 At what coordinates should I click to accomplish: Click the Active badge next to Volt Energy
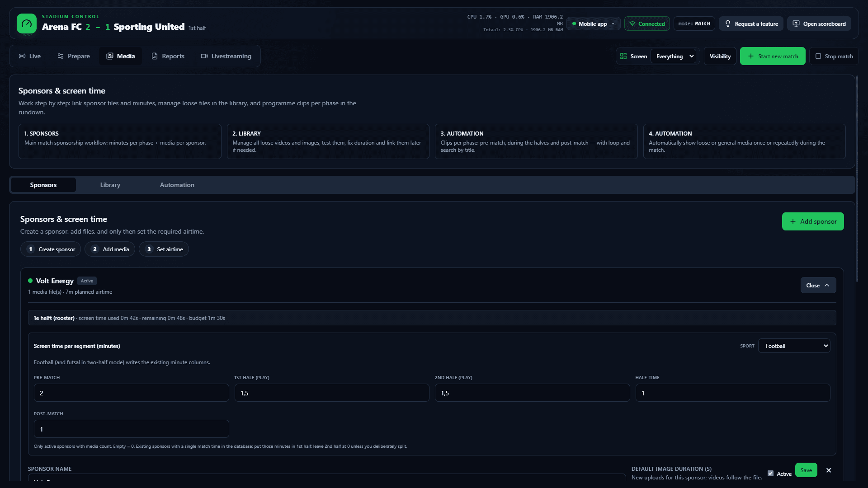pyautogui.click(x=87, y=281)
